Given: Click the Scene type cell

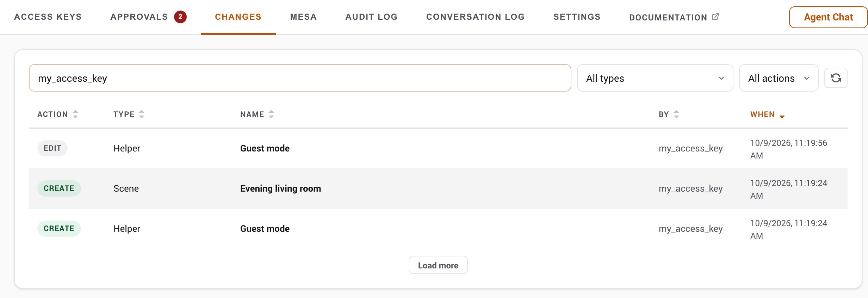Looking at the screenshot, I should (126, 188).
